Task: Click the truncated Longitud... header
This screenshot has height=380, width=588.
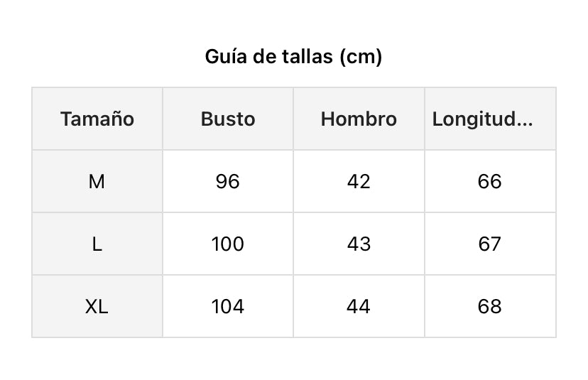Action: click(483, 119)
